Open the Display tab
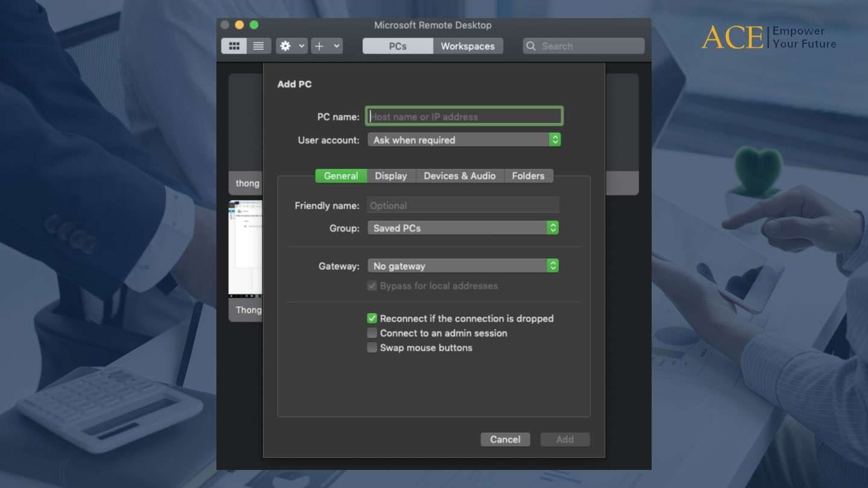This screenshot has width=868, height=488. 391,176
